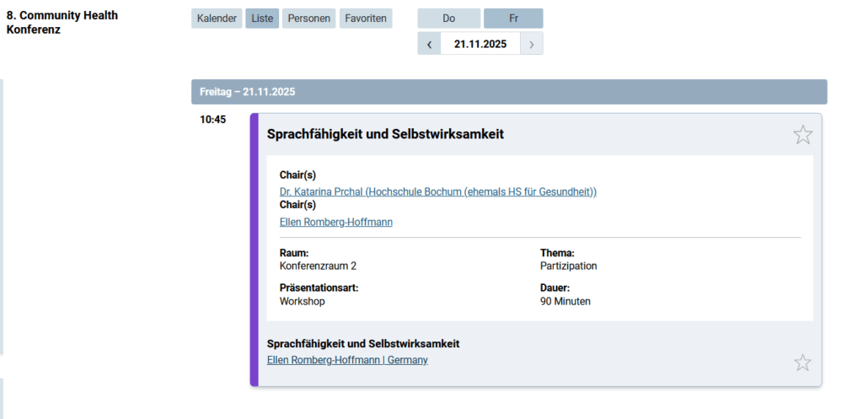Click the large session title heading
The width and height of the screenshot is (868, 419).
pos(385,134)
